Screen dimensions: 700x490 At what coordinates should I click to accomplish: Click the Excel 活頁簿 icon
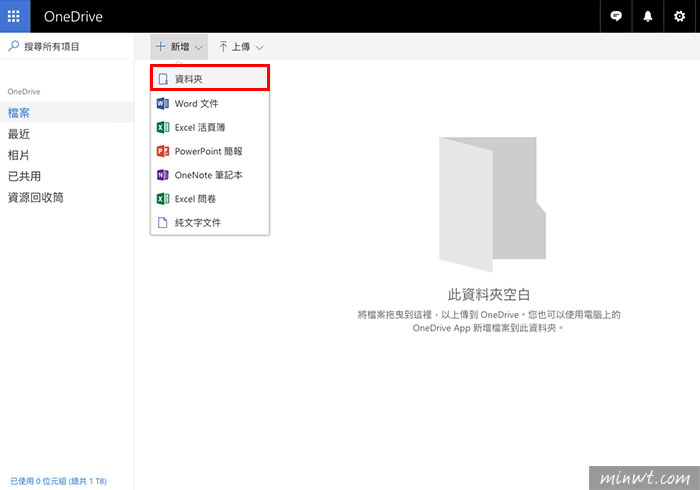click(162, 127)
